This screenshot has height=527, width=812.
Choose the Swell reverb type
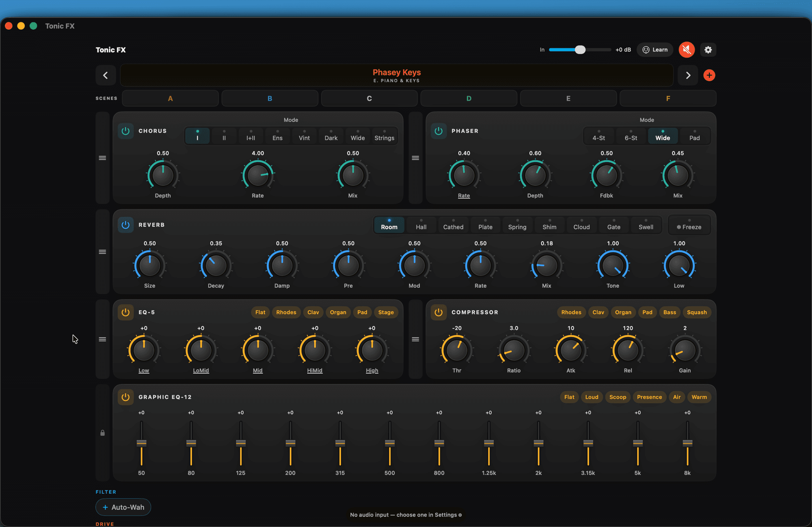[x=646, y=225]
